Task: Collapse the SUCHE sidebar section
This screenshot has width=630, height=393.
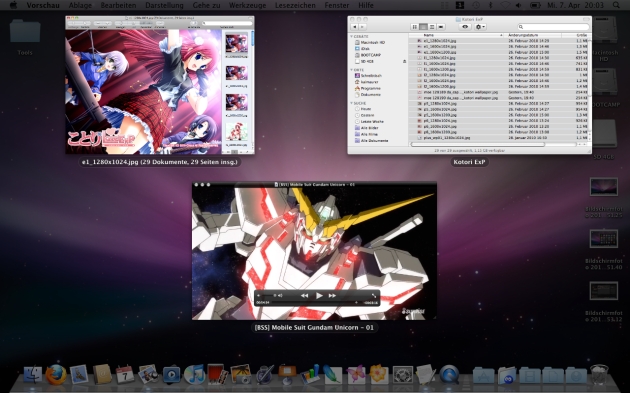Action: (x=352, y=103)
